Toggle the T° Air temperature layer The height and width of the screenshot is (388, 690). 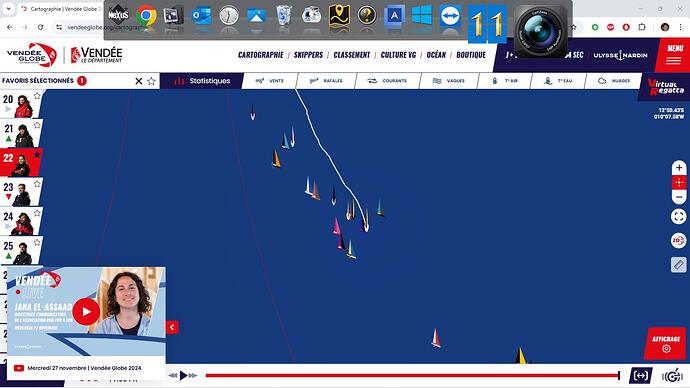pyautogui.click(x=504, y=81)
